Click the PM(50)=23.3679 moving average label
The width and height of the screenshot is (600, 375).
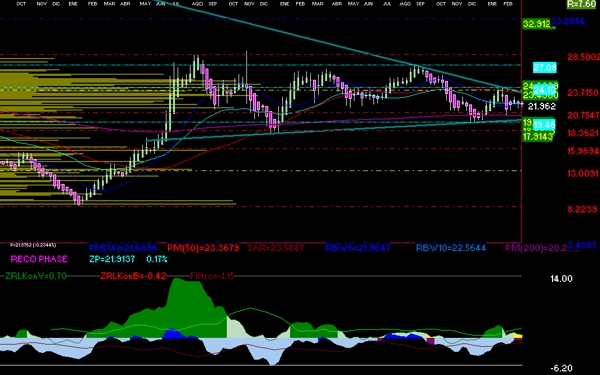tap(203, 248)
